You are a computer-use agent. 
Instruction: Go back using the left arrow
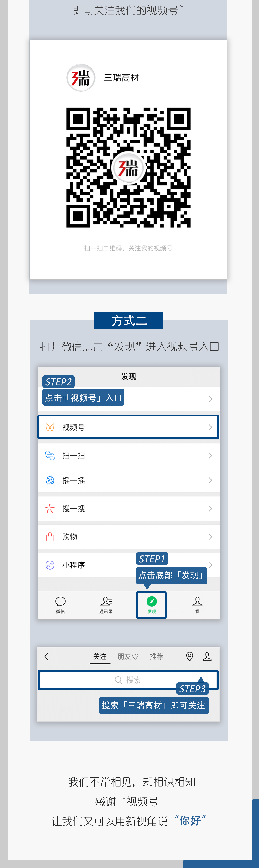click(x=47, y=656)
